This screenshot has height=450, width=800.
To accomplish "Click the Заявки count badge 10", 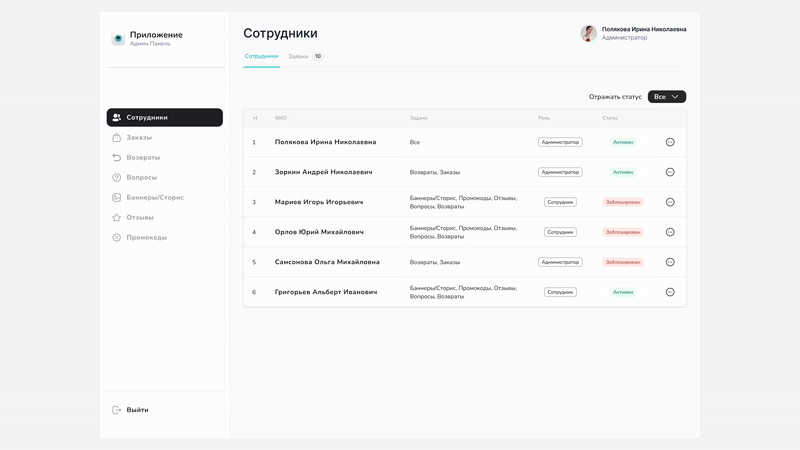I will pos(318,56).
